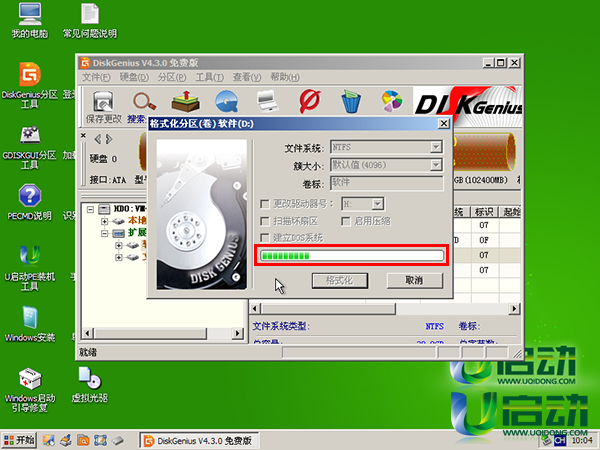Open the 分区(P) menu
The height and width of the screenshot is (450, 600).
[x=172, y=77]
